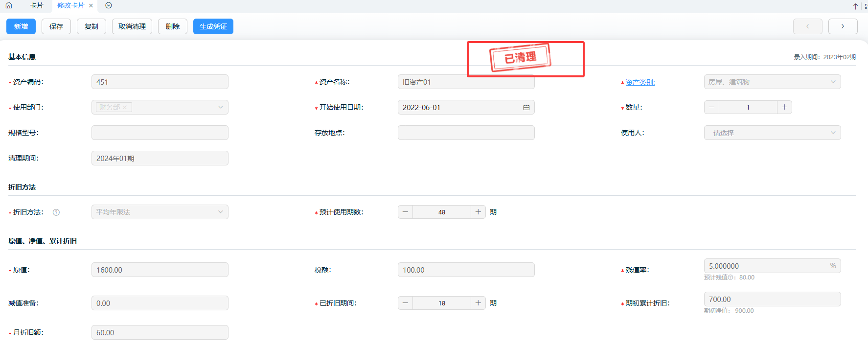
Task: Increase 预计使用期数 with plus button
Action: 478,212
